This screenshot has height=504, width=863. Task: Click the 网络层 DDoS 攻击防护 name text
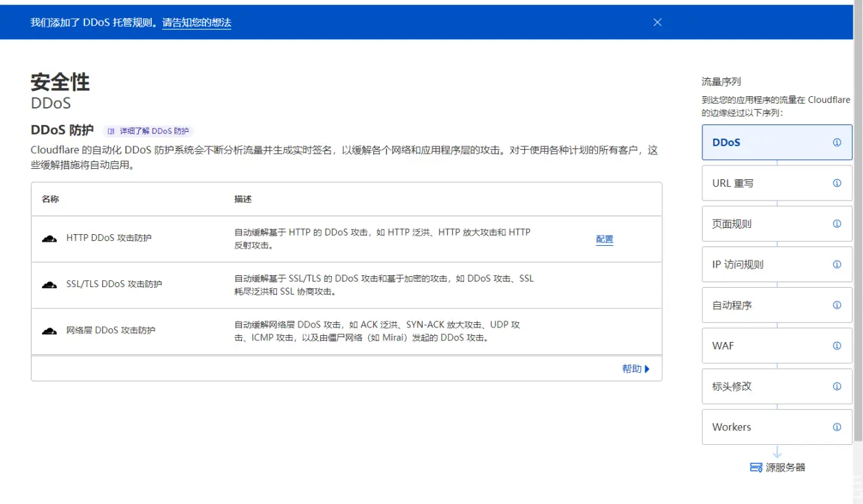pos(111,330)
